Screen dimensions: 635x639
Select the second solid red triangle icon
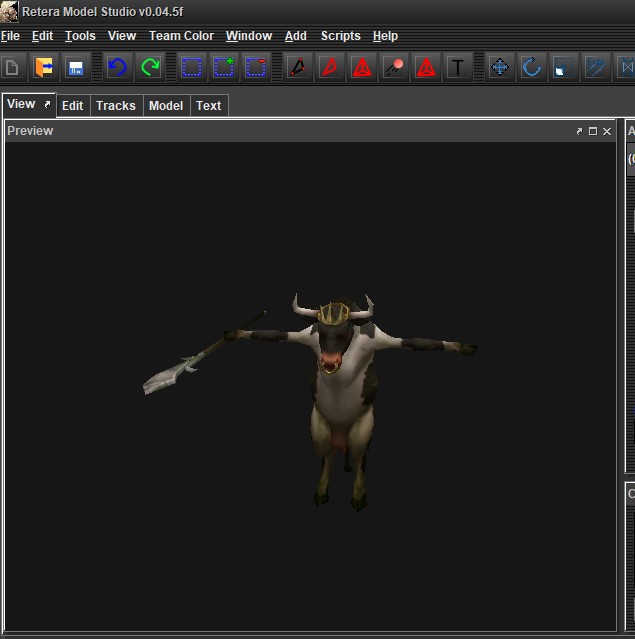click(x=426, y=67)
